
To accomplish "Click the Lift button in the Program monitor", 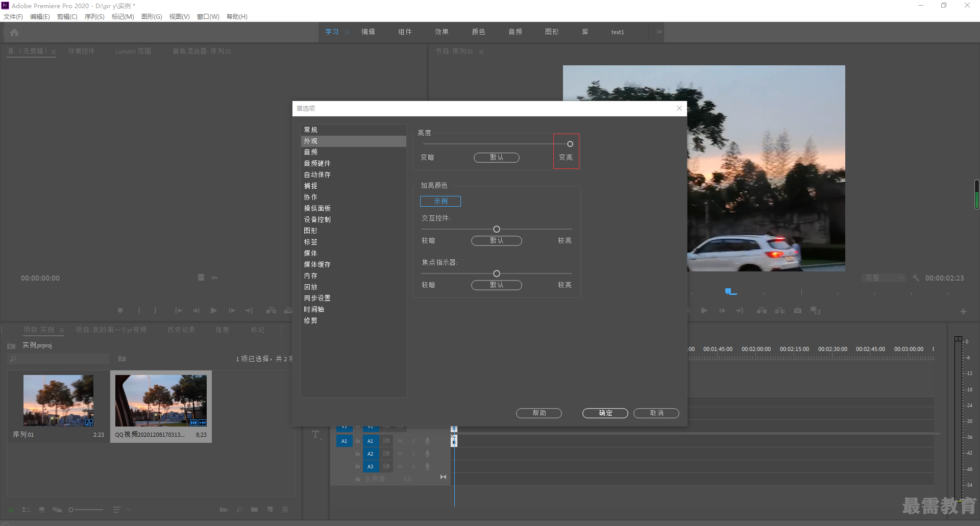I will pos(762,311).
